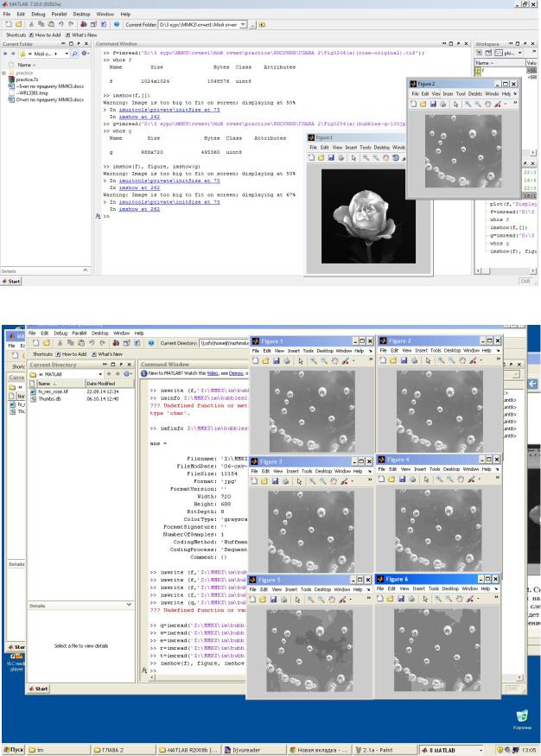This screenshot has width=541, height=756.
Task: Click the ГЛАВА 2 folder taskbar button
Action: coord(124,750)
